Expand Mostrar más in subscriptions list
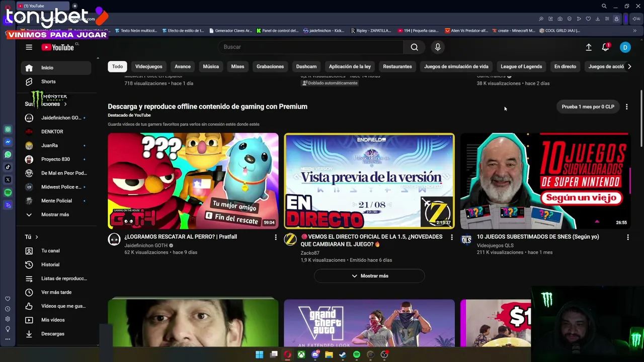 click(56, 215)
